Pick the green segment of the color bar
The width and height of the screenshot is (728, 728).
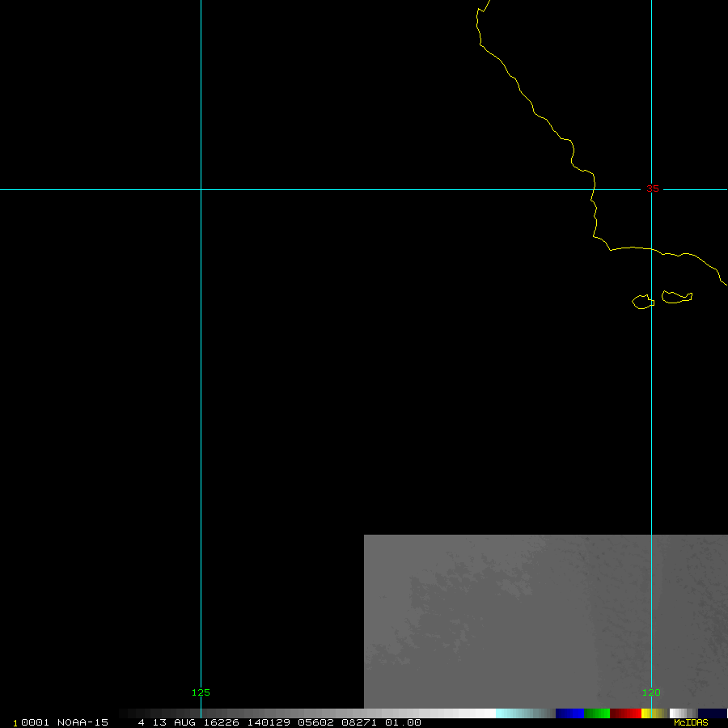597,713
